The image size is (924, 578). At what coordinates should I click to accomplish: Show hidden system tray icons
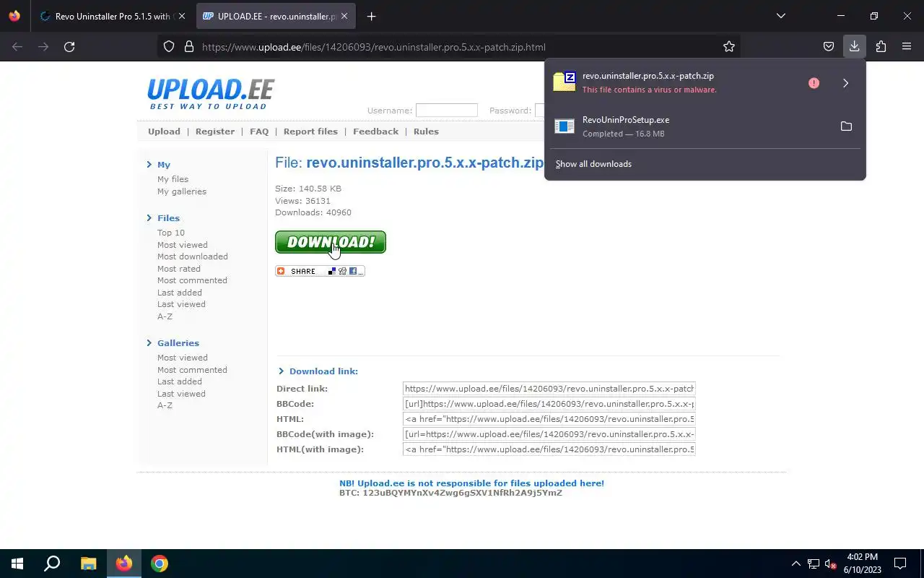pos(796,564)
